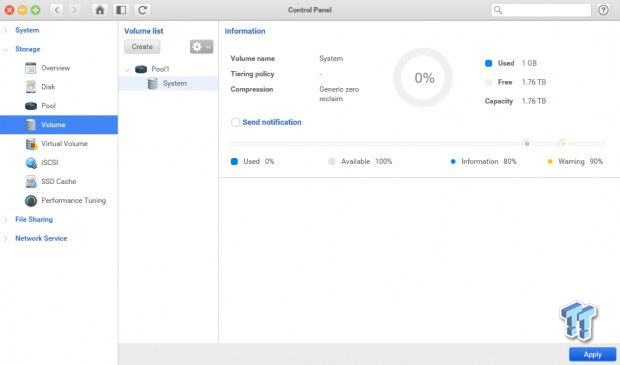Expand the System section
620x365 pixels.
point(6,30)
